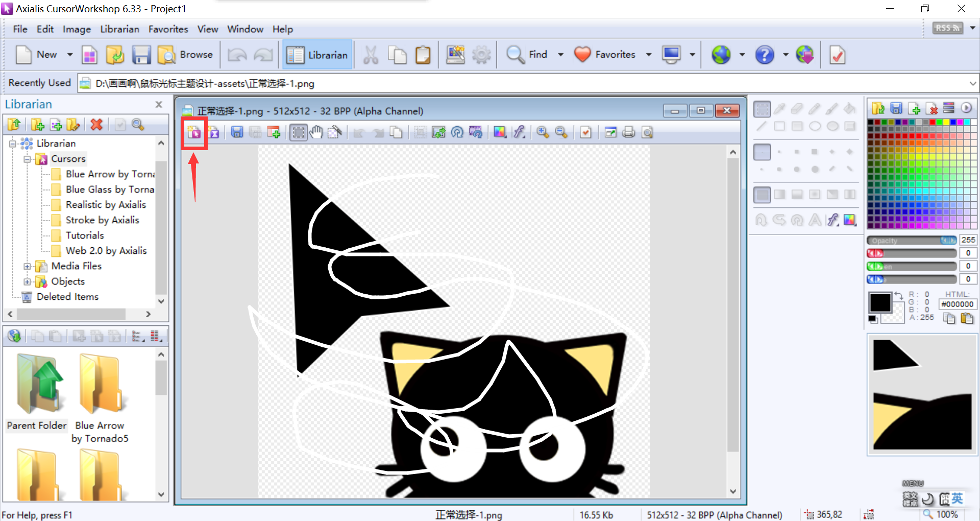The width and height of the screenshot is (980, 521).
Task: Select the eraser tool
Action: 797,109
